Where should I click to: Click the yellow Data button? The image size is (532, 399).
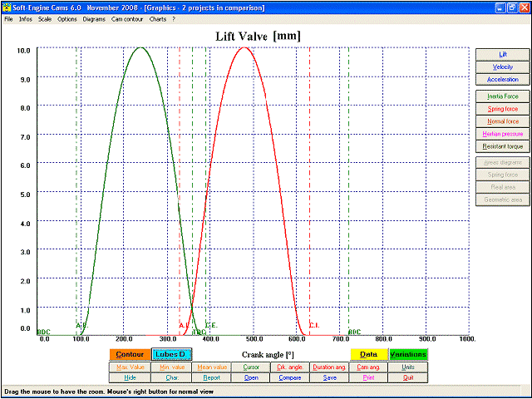point(368,355)
